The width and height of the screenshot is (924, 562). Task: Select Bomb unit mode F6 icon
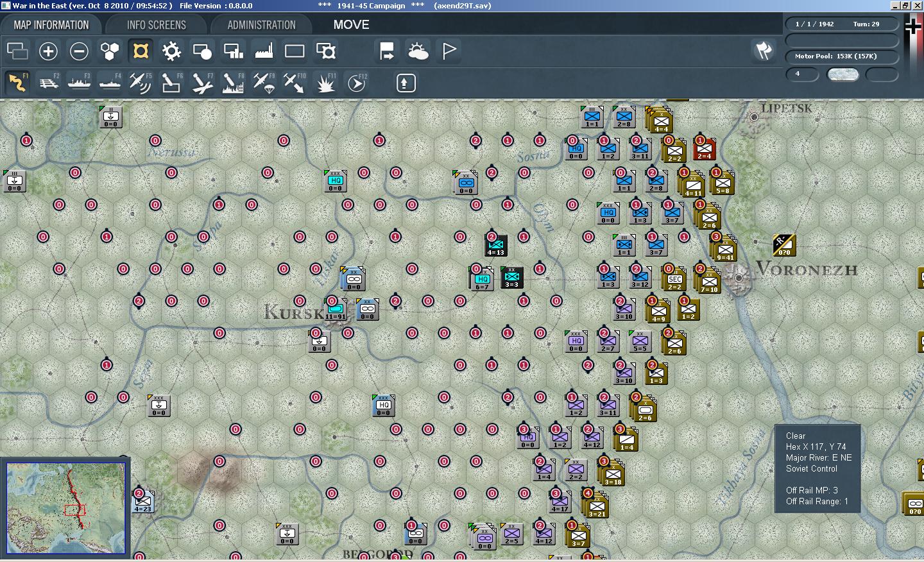click(x=171, y=83)
